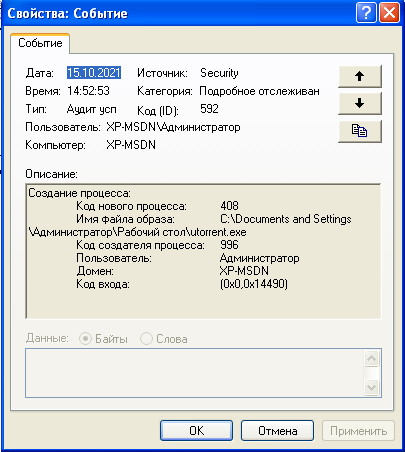Click the Отмена button

[277, 431]
